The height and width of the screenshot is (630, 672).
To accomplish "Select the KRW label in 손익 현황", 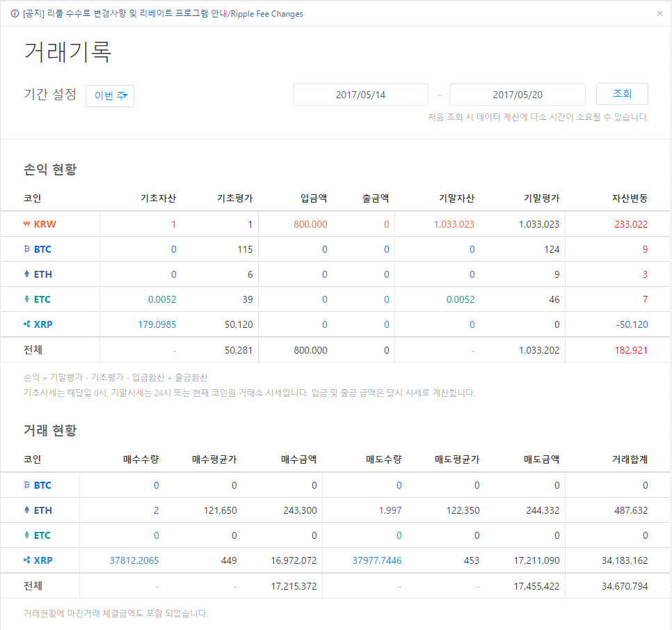I will 45,224.
